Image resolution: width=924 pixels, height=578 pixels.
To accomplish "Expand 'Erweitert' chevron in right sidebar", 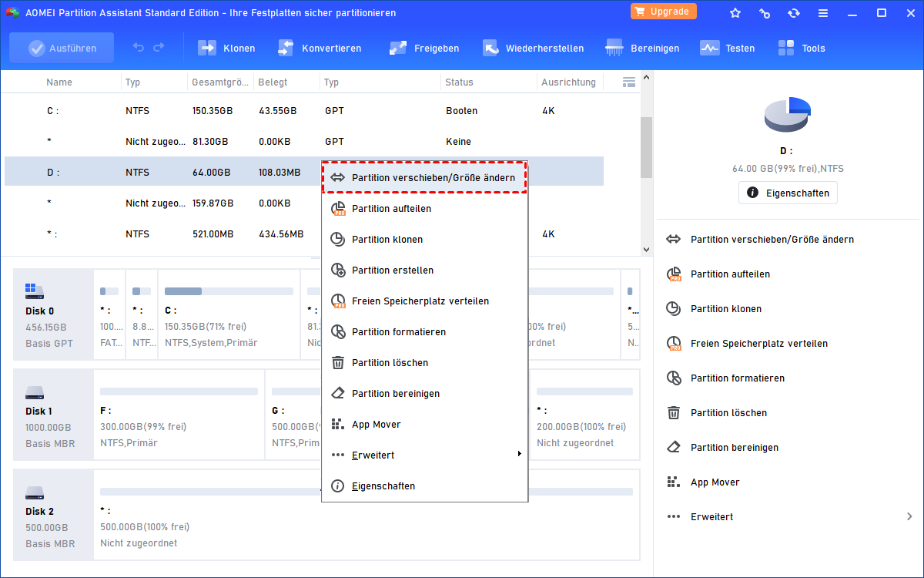I will coord(909,516).
